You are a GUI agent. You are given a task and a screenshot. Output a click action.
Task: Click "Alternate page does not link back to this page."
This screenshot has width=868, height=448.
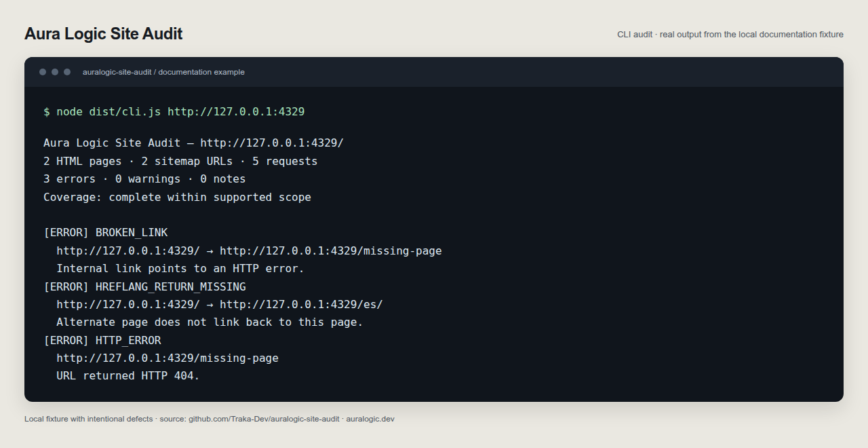[210, 322]
